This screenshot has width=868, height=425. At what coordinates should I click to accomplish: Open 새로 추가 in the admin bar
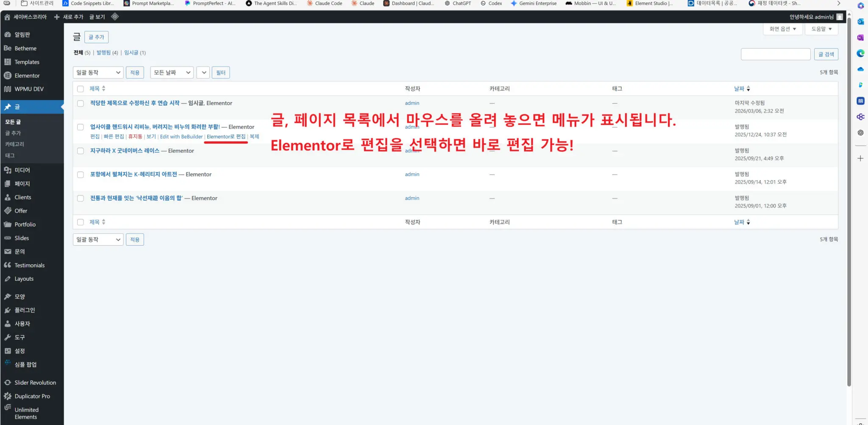pos(69,17)
